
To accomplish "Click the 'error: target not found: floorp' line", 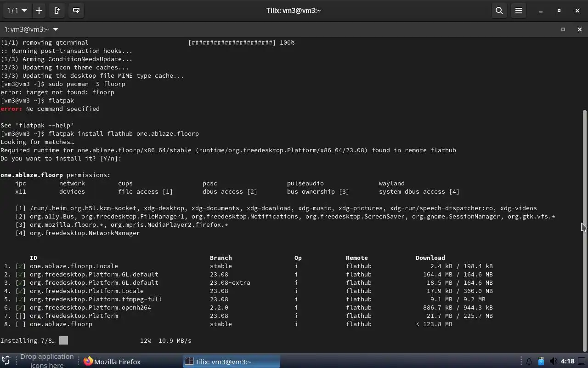I will tap(57, 92).
